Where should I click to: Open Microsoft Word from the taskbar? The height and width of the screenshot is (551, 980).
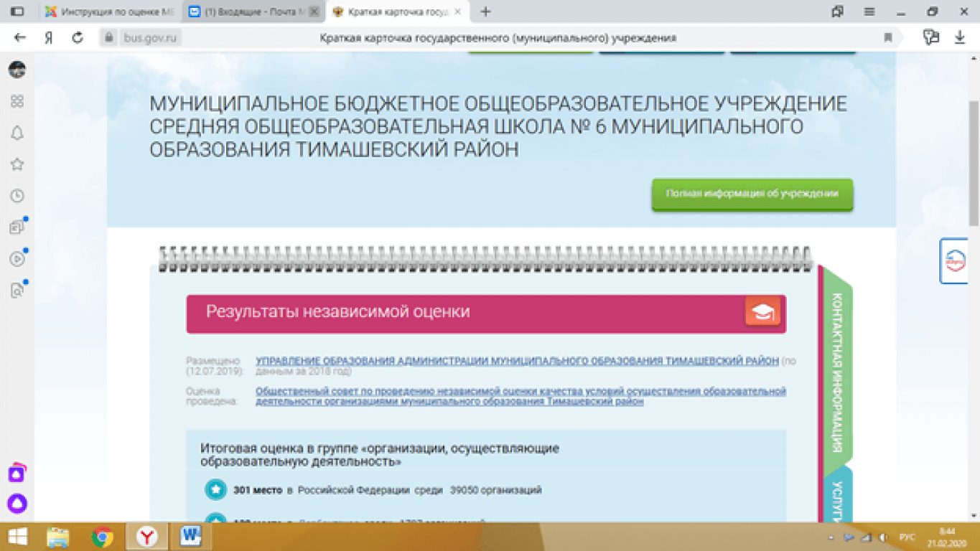pos(190,536)
